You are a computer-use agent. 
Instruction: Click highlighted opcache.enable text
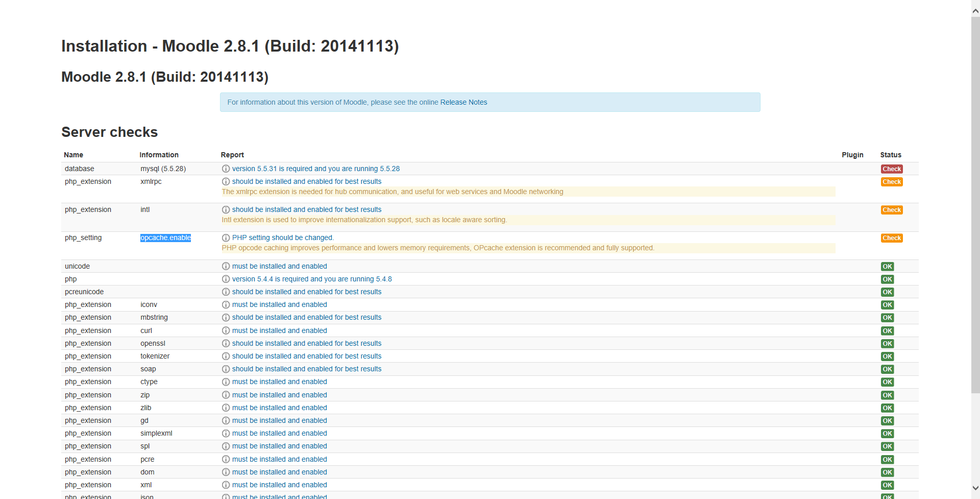tap(165, 237)
